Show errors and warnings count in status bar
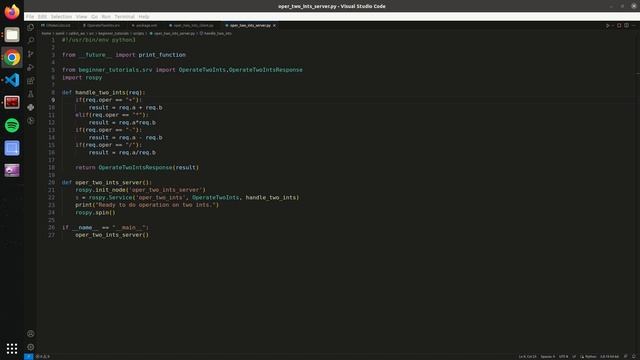The image size is (640, 360). click(42, 356)
